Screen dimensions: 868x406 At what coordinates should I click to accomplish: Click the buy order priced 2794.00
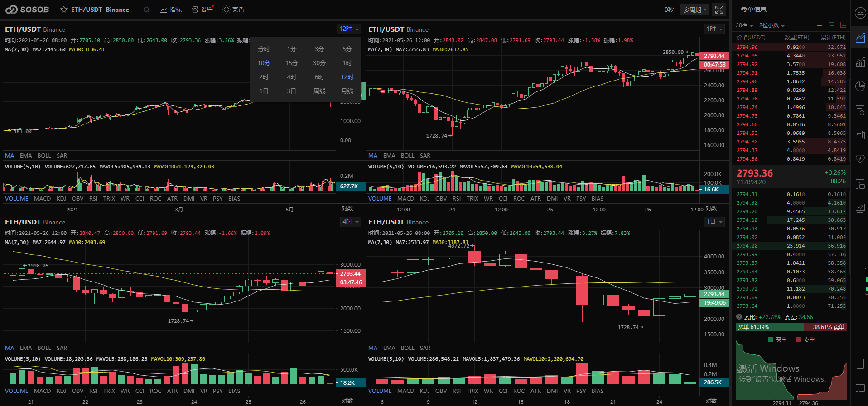pos(790,246)
